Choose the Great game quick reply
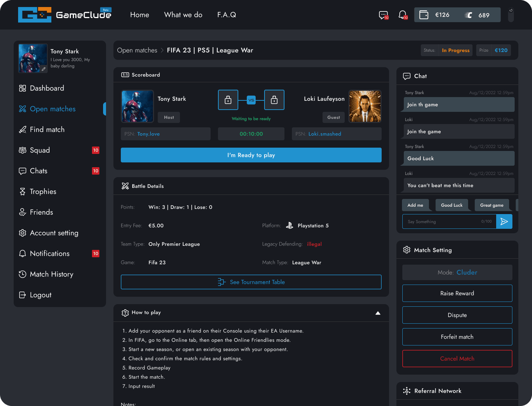Viewport: 532px width, 406px height. pyautogui.click(x=492, y=205)
